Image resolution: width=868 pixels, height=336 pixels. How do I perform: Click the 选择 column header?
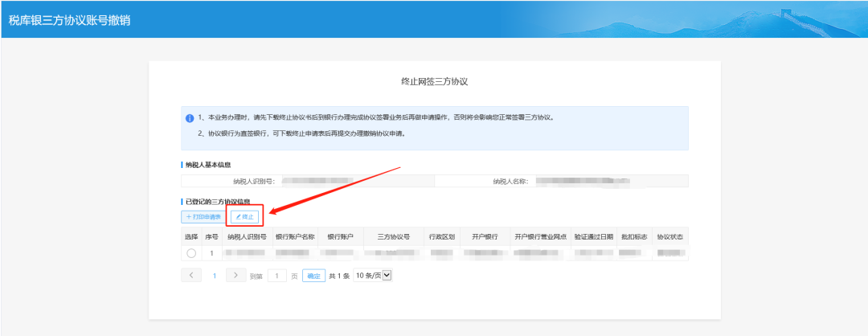191,237
